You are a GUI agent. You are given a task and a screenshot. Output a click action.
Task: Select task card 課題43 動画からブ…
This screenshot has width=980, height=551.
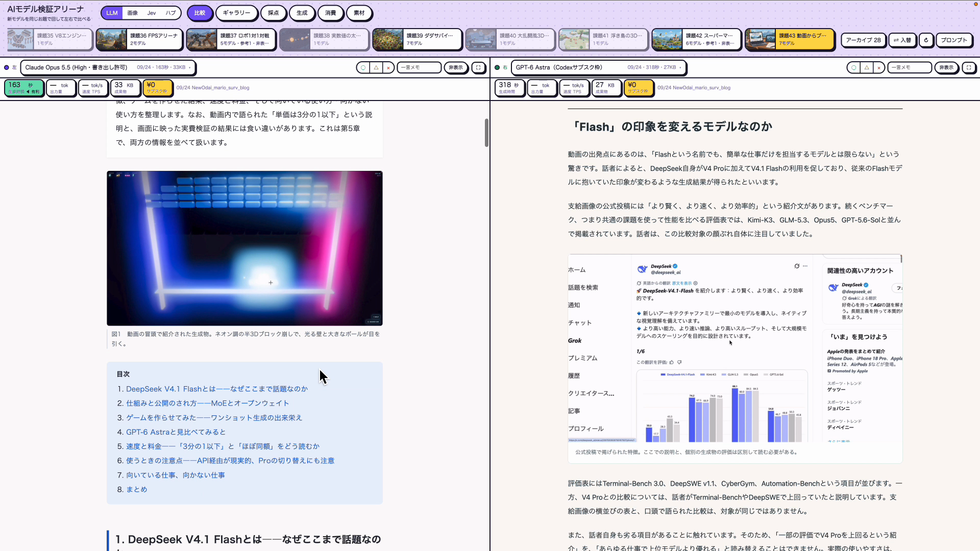pyautogui.click(x=790, y=39)
